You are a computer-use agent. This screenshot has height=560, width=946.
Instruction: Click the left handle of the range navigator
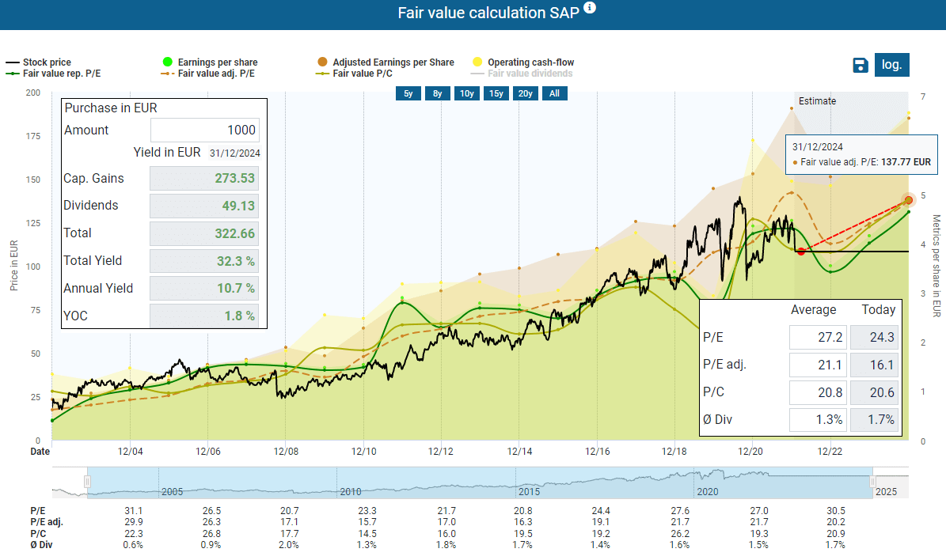pos(88,482)
